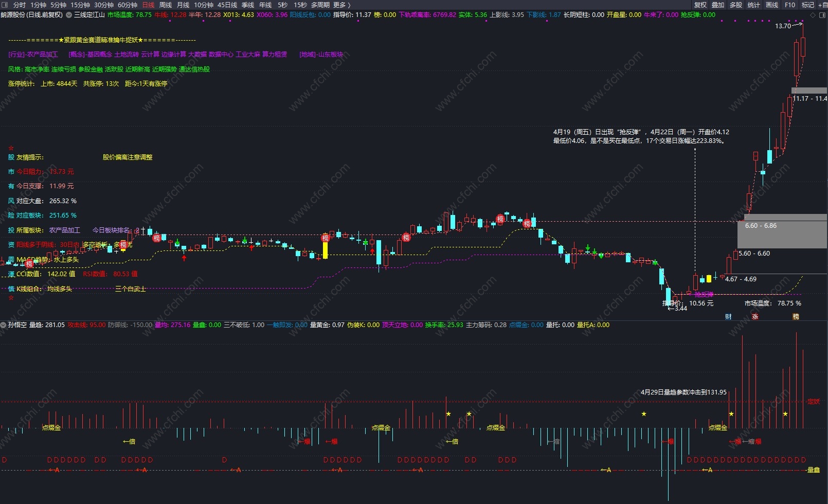Toggle the left panel icon beside 分时
The image size is (828, 504).
[x=5, y=5]
